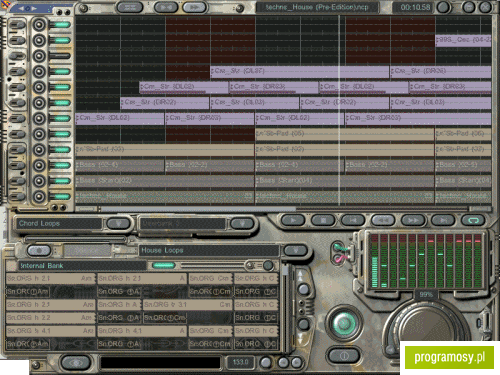Click the fast-forward double-arrow button
This screenshot has width=500, height=375.
click(413, 220)
